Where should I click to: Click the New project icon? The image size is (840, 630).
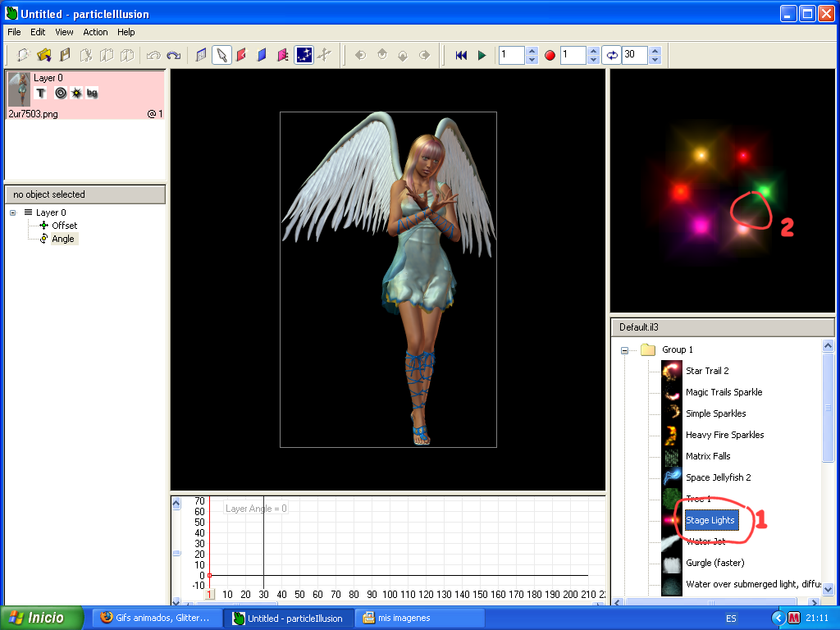click(22, 55)
